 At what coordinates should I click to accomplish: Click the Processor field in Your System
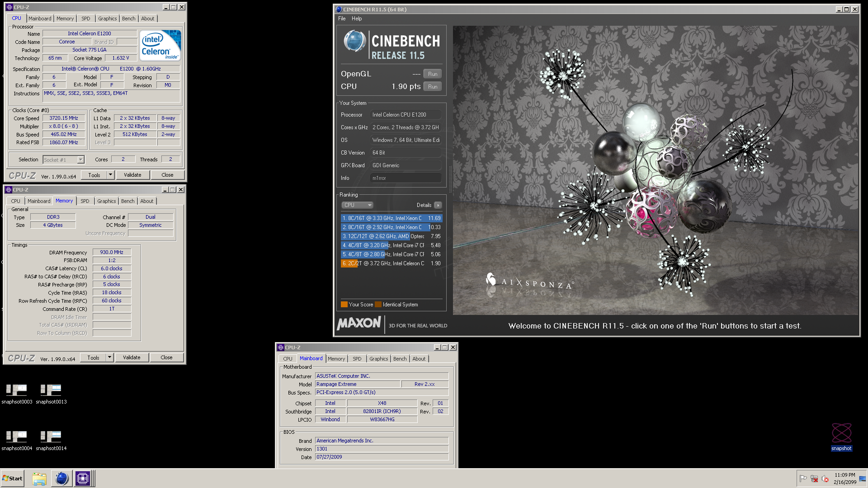[406, 115]
